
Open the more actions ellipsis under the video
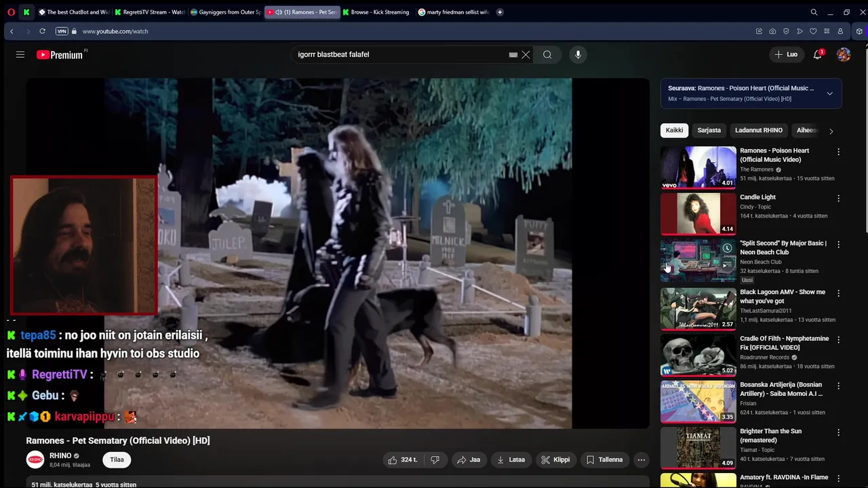(x=641, y=460)
